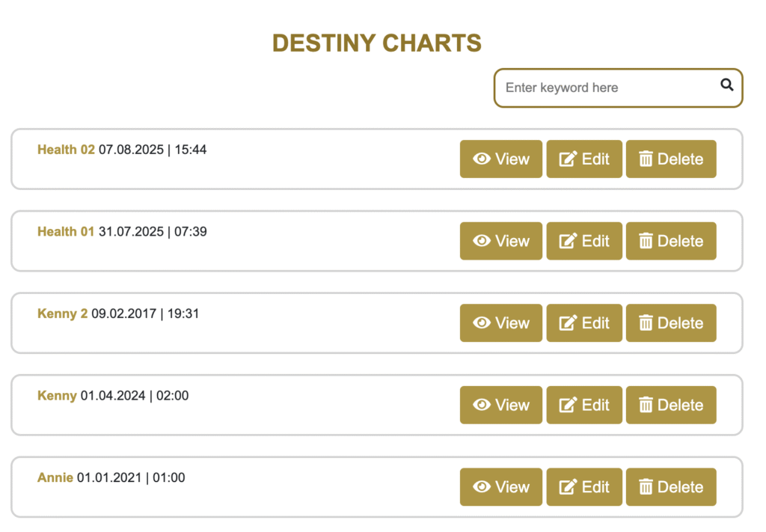Click trash icon in Annie row
The image size is (766, 532).
click(646, 487)
